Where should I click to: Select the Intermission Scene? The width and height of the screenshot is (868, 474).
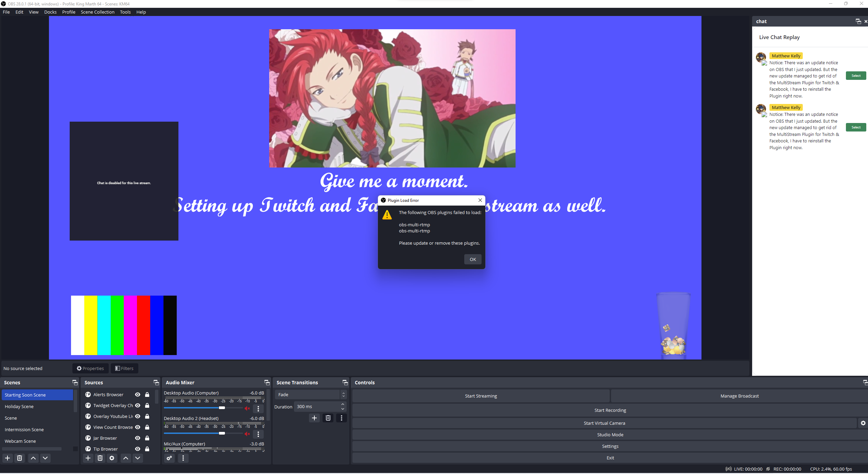[x=37, y=429]
